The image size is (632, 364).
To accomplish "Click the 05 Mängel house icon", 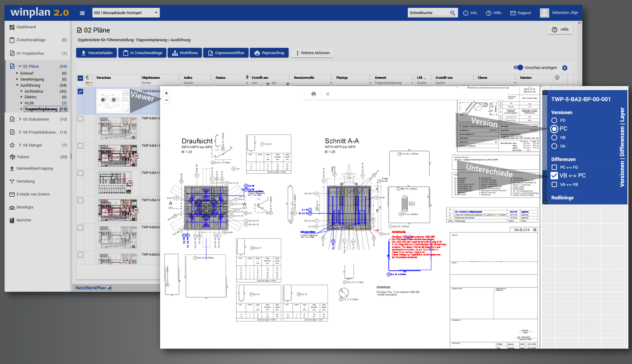I will click(x=12, y=145).
